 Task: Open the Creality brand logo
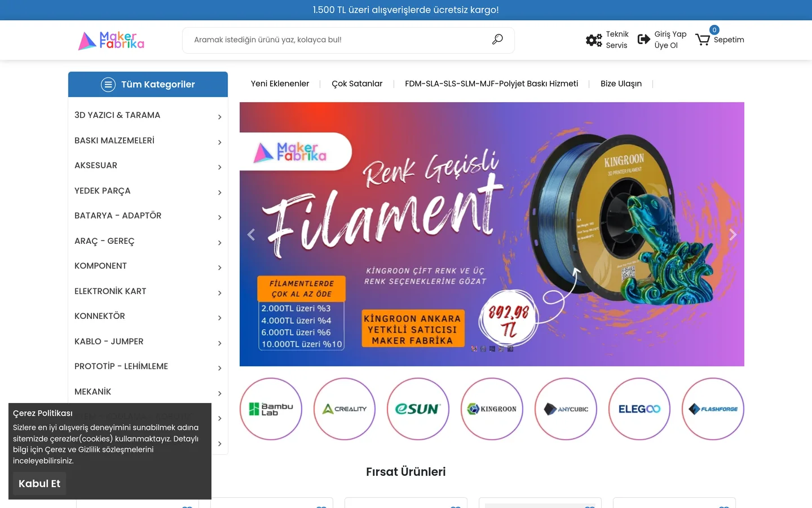345,409
